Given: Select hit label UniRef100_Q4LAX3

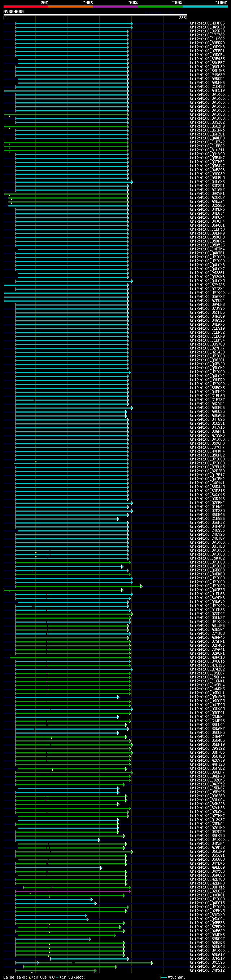Looking at the screenshot, I should (208, 182).
